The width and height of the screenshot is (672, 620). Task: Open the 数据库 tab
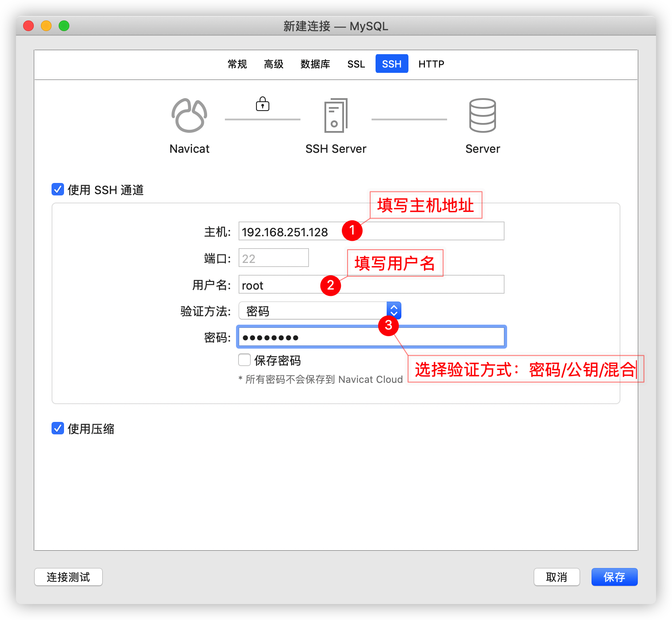[x=315, y=64]
